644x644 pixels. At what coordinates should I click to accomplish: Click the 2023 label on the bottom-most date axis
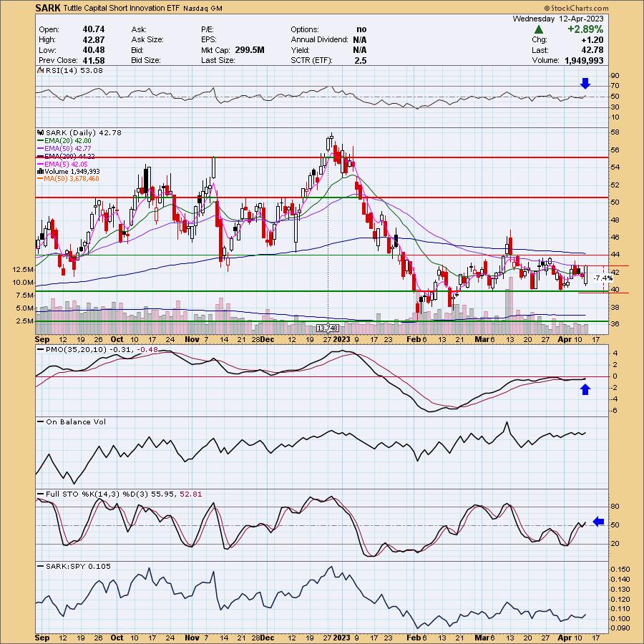pyautogui.click(x=341, y=638)
